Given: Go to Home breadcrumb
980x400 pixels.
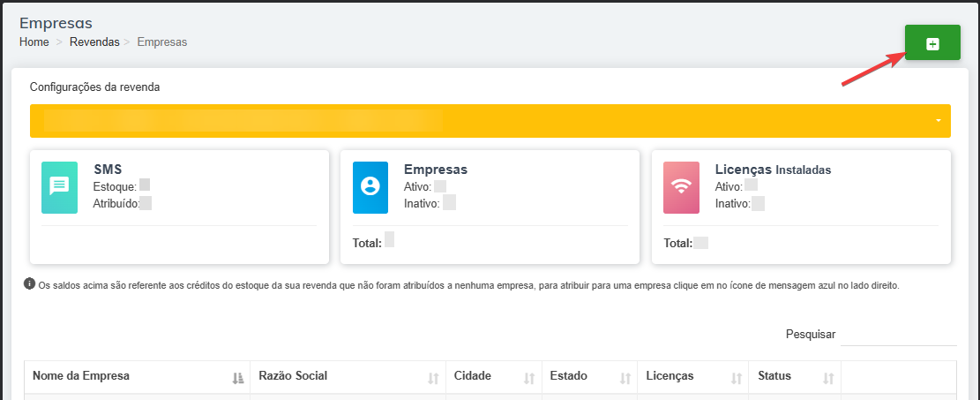Looking at the screenshot, I should click(34, 42).
